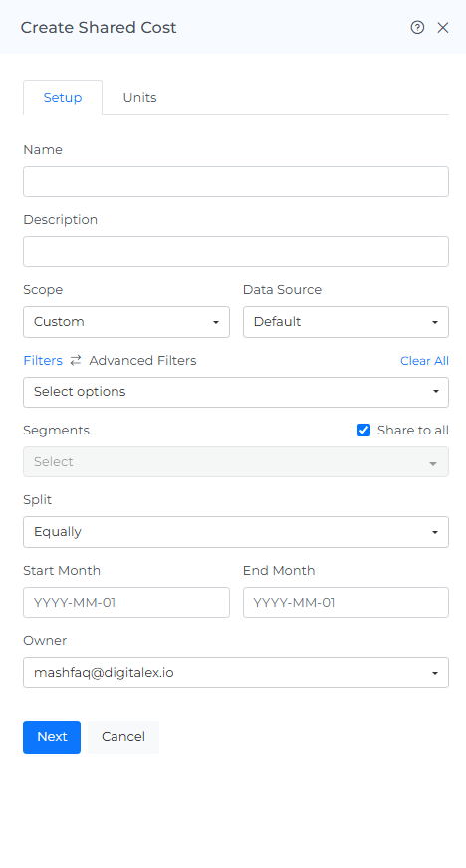Expand the Select options filter dropdown

point(235,392)
